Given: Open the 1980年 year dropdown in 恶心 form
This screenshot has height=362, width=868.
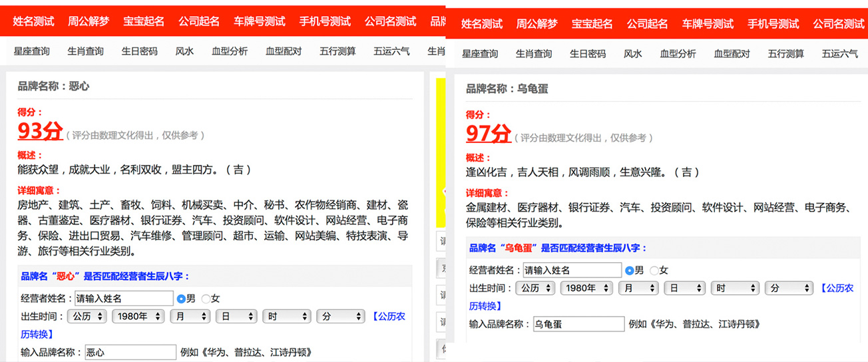Looking at the screenshot, I should [138, 317].
